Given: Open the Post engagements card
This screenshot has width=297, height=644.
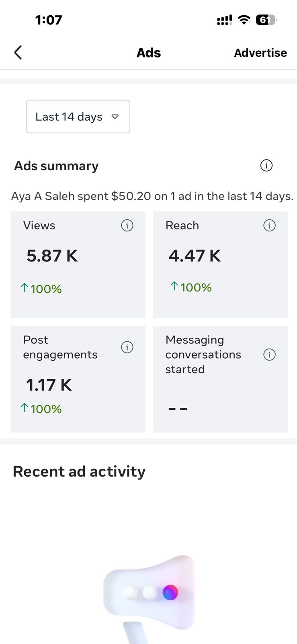Looking at the screenshot, I should [78, 379].
